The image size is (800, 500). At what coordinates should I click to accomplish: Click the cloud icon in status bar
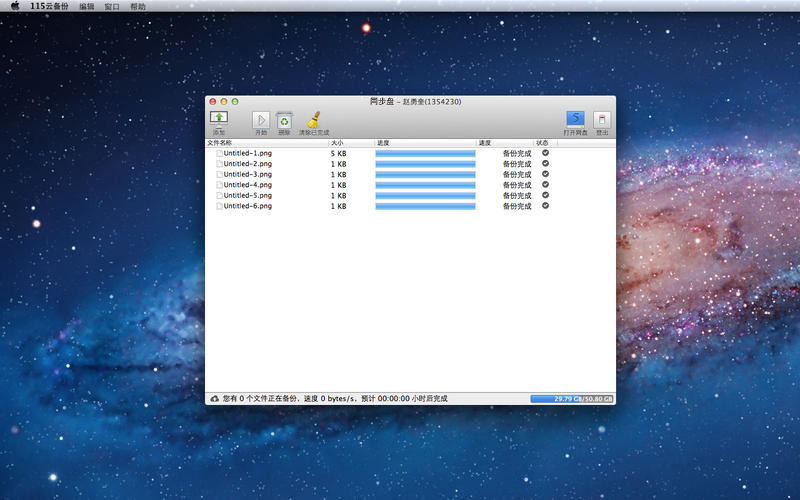(x=214, y=398)
